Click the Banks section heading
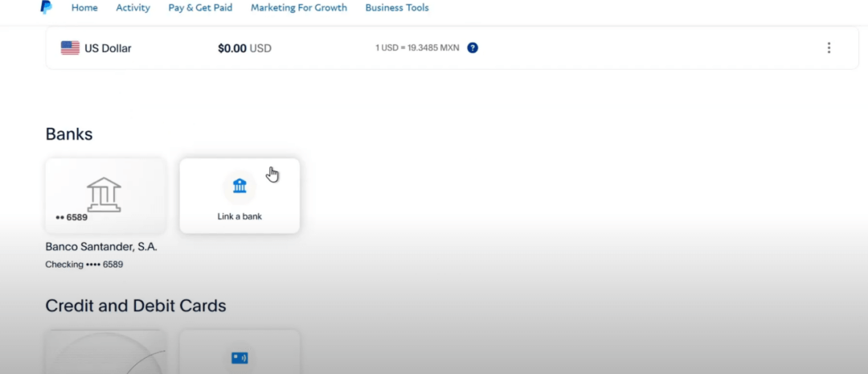This screenshot has height=374, width=868. pyautogui.click(x=69, y=134)
